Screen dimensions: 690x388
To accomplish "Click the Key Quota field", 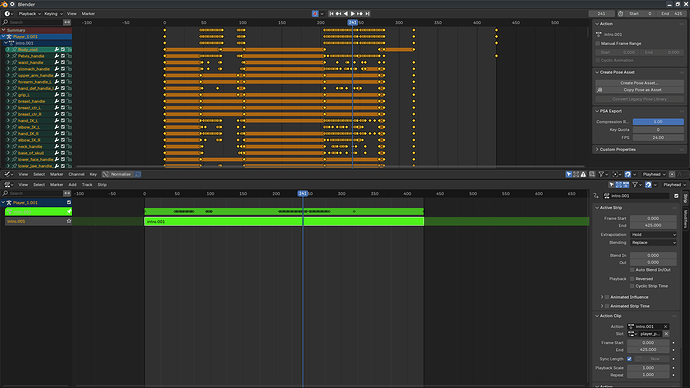I will (658, 130).
